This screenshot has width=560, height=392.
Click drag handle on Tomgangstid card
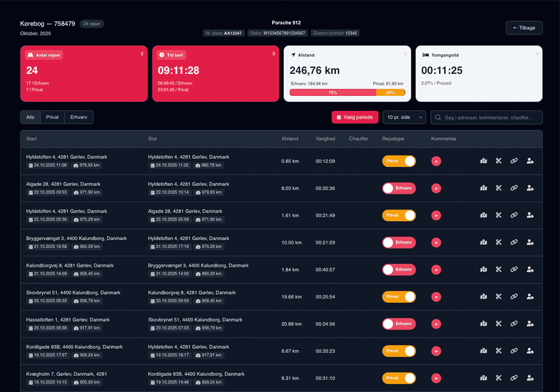[537, 54]
